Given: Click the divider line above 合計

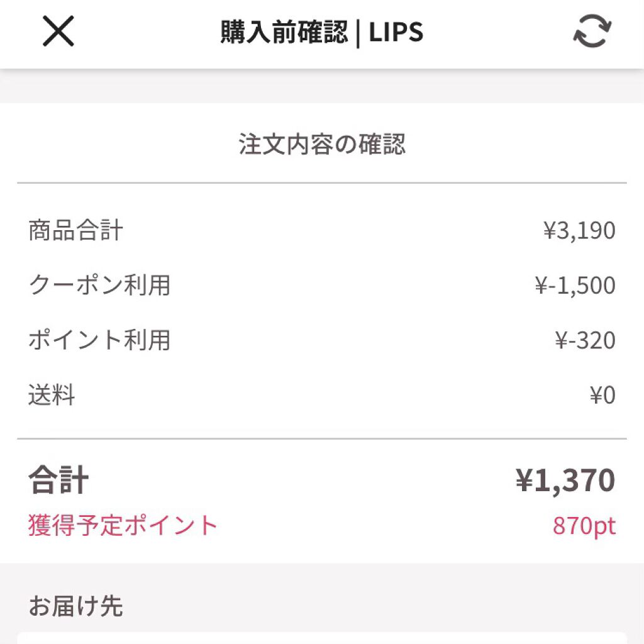Looking at the screenshot, I should coord(321,438).
